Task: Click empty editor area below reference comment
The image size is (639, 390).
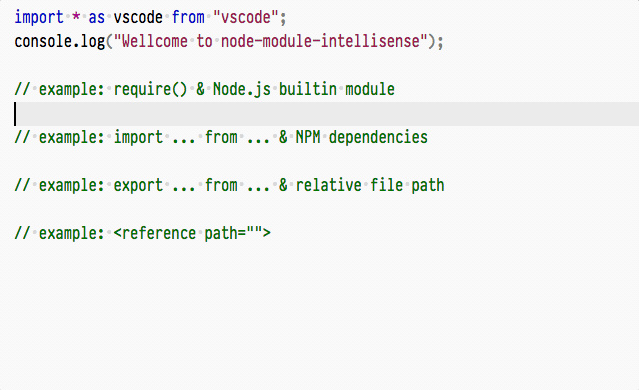Action: pos(320,314)
